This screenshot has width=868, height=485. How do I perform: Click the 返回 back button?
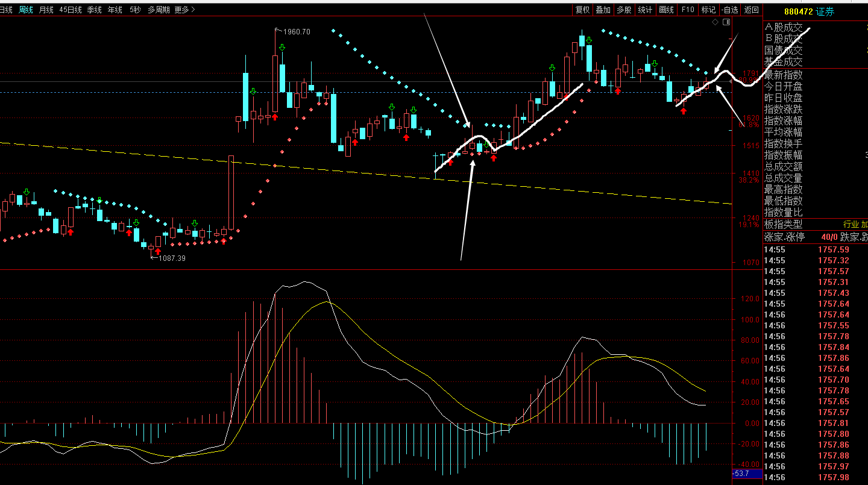coord(751,10)
